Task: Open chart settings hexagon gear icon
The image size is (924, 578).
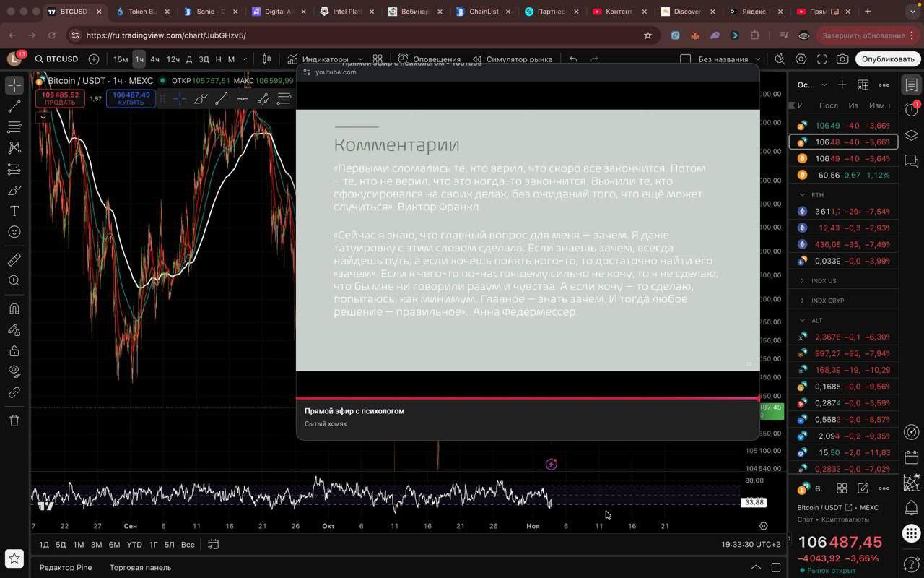Action: 801,59
